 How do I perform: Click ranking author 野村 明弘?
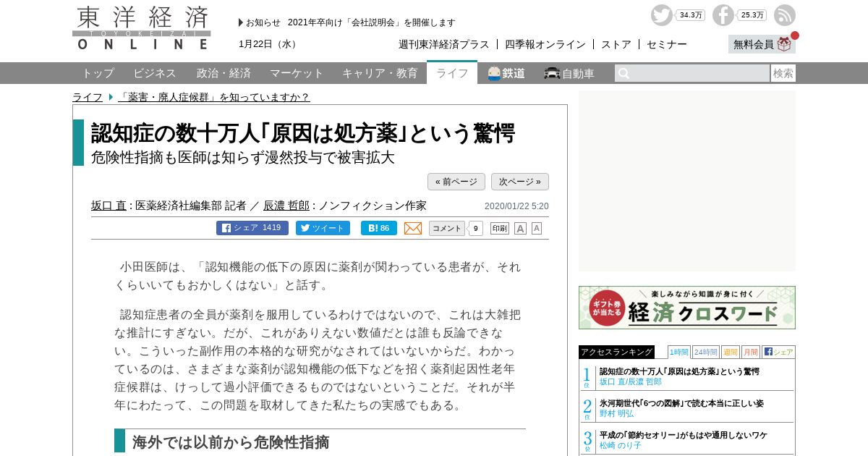[x=617, y=413]
